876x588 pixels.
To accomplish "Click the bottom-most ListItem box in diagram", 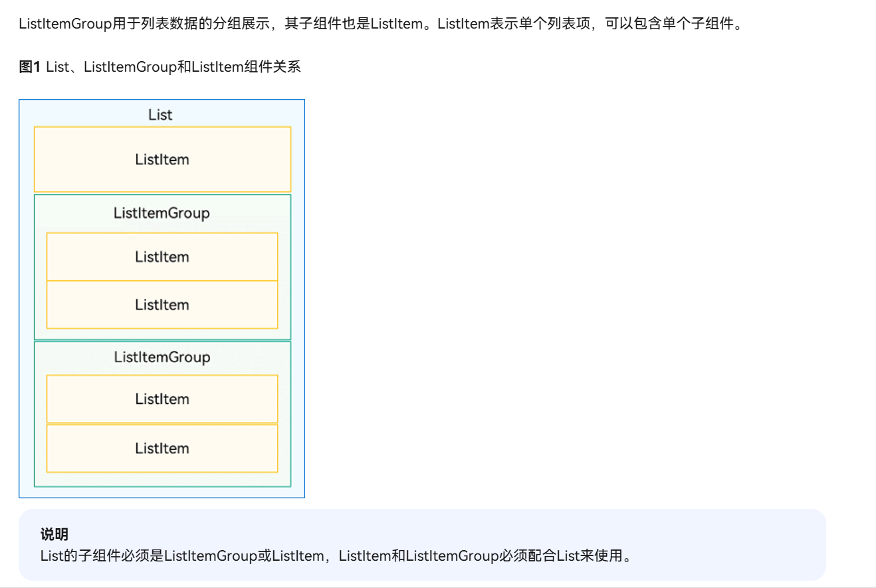I will (x=162, y=448).
